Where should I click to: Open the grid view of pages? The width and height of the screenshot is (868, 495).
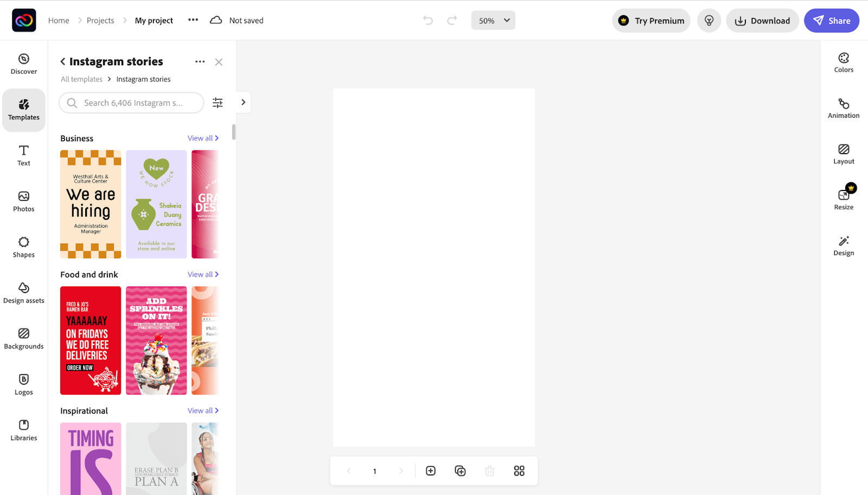[519, 471]
